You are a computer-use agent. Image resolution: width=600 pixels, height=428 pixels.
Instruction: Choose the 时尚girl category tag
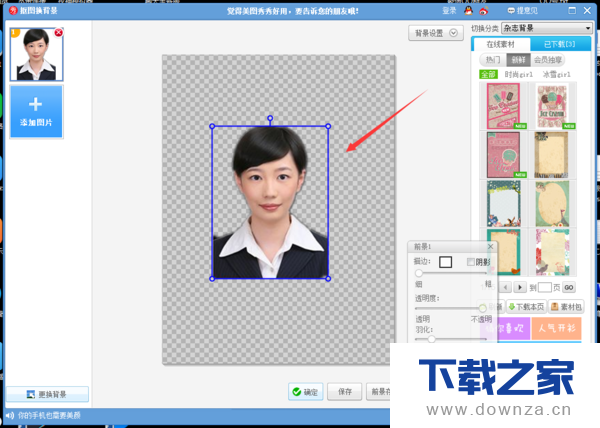point(518,74)
